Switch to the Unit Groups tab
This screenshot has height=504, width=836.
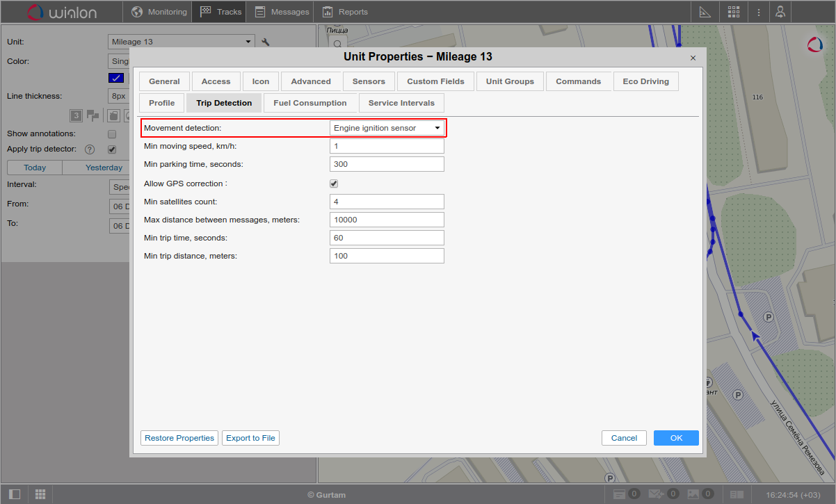[x=510, y=81]
